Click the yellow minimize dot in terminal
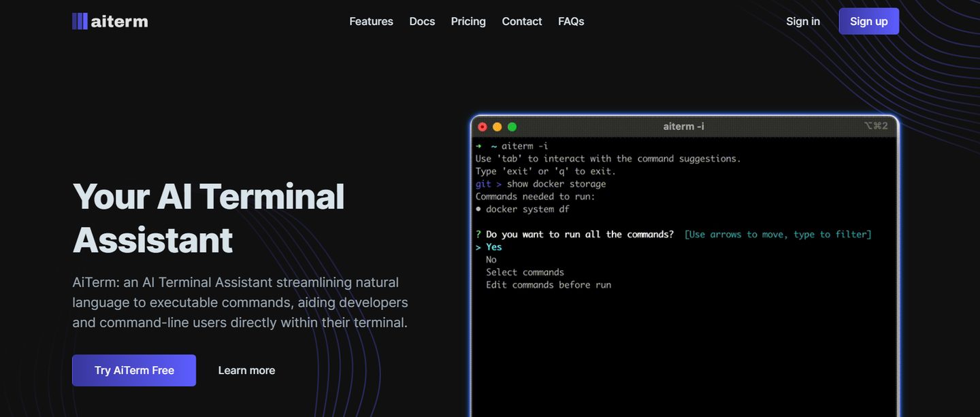The image size is (980, 417). coord(497,127)
